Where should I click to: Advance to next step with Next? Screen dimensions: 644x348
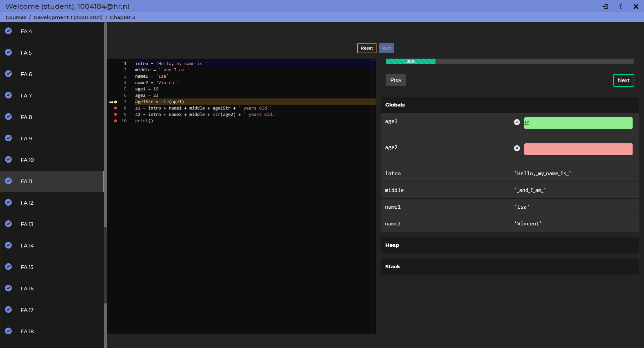624,80
